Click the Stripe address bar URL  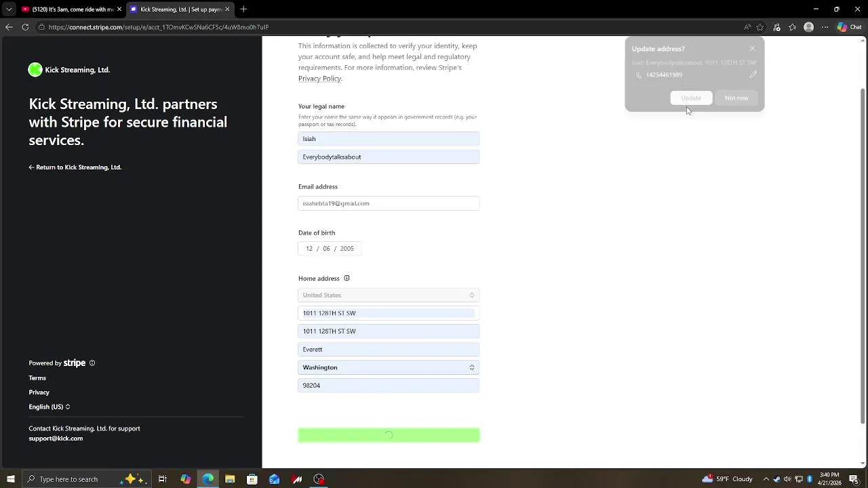(x=159, y=27)
